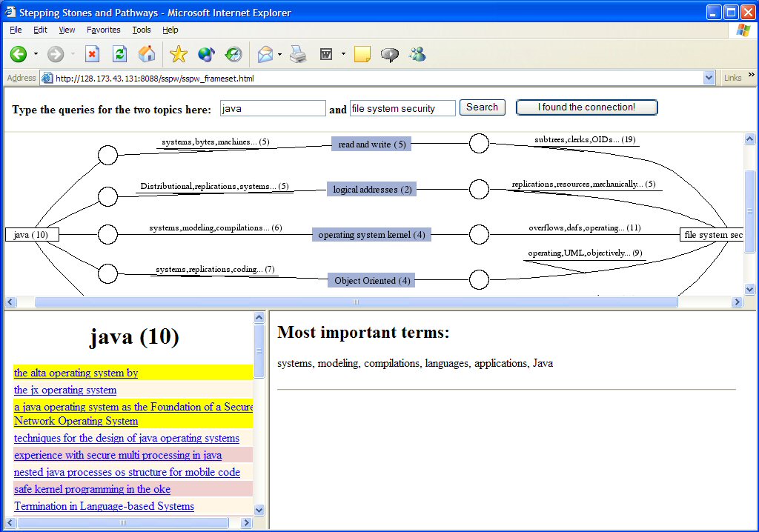Viewport: 759px width, 532px height.
Task: Click the 'systems,bytes,machines... (5)' edge label
Action: [216, 142]
